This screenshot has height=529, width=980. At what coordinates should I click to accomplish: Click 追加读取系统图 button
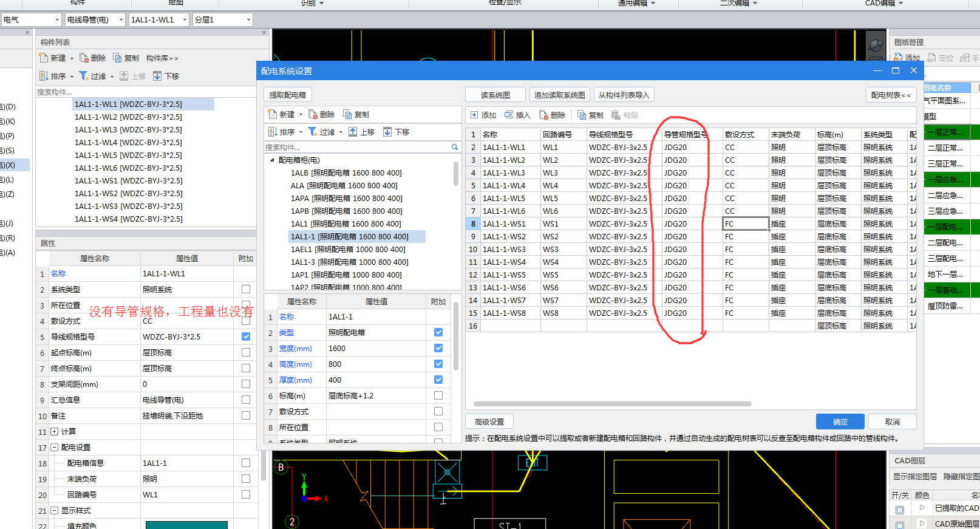click(560, 95)
